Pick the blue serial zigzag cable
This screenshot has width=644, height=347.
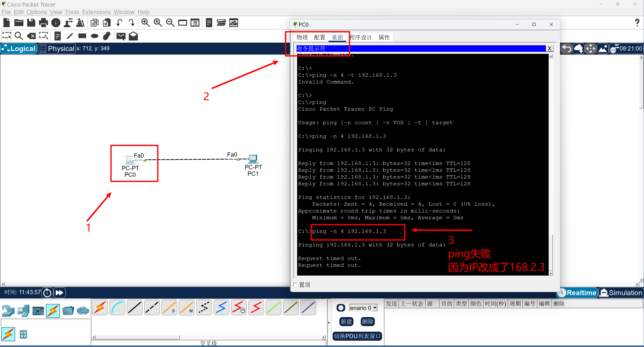tap(221, 307)
